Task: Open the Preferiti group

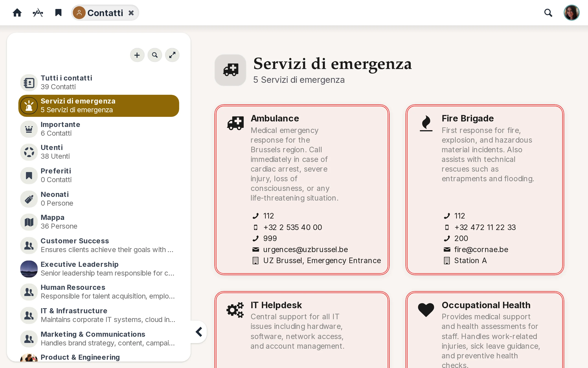Action: (99, 175)
